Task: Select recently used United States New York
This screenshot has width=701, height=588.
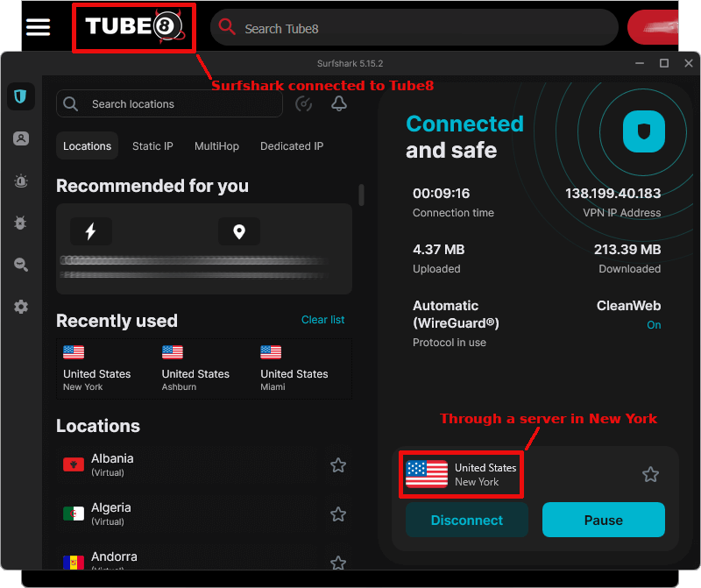Action: point(97,369)
